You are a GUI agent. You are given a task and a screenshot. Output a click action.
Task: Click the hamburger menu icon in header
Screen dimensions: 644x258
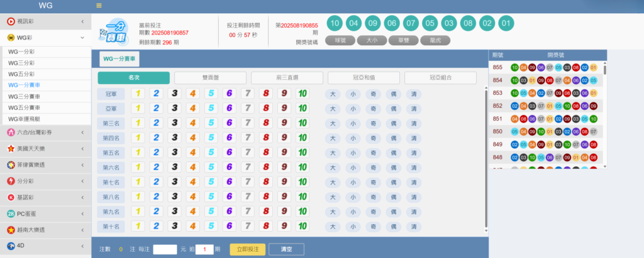pos(99,6)
